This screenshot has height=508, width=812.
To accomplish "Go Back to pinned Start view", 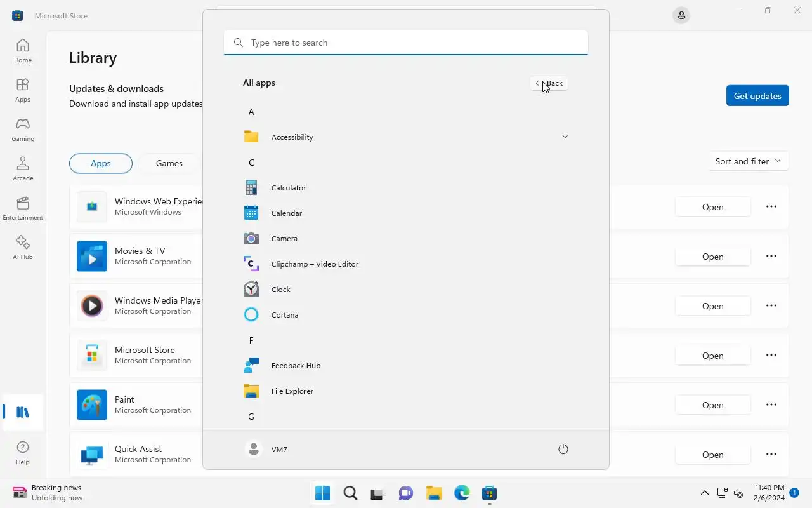I will coord(549,83).
